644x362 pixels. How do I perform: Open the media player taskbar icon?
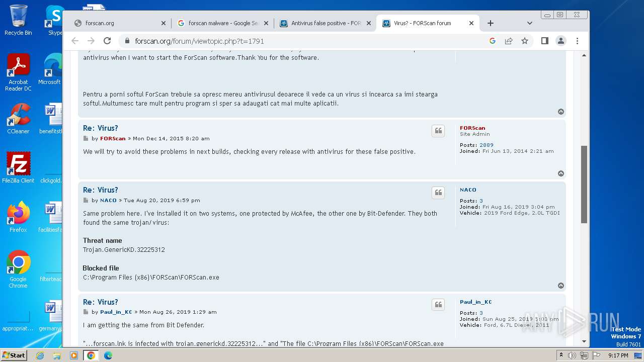[74, 355]
